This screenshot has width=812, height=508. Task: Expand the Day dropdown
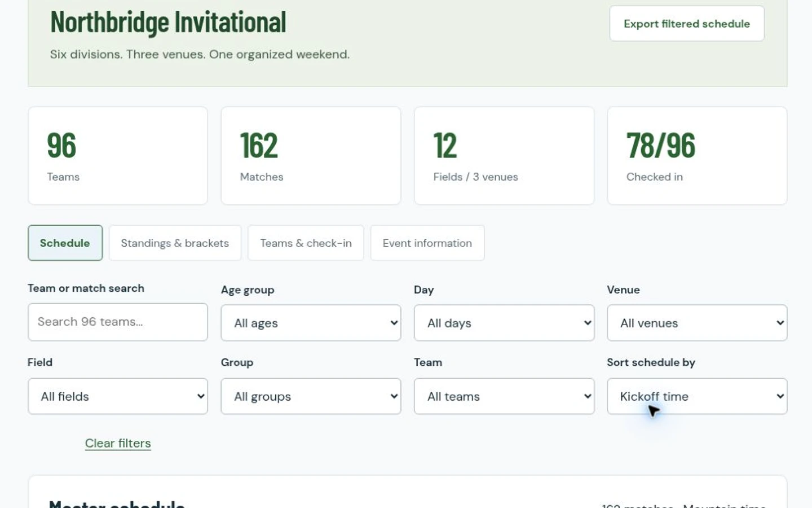pyautogui.click(x=504, y=323)
